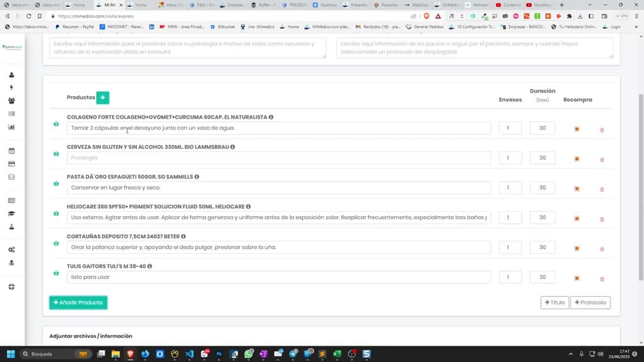Switch to the Inbox browser tab

171,5
